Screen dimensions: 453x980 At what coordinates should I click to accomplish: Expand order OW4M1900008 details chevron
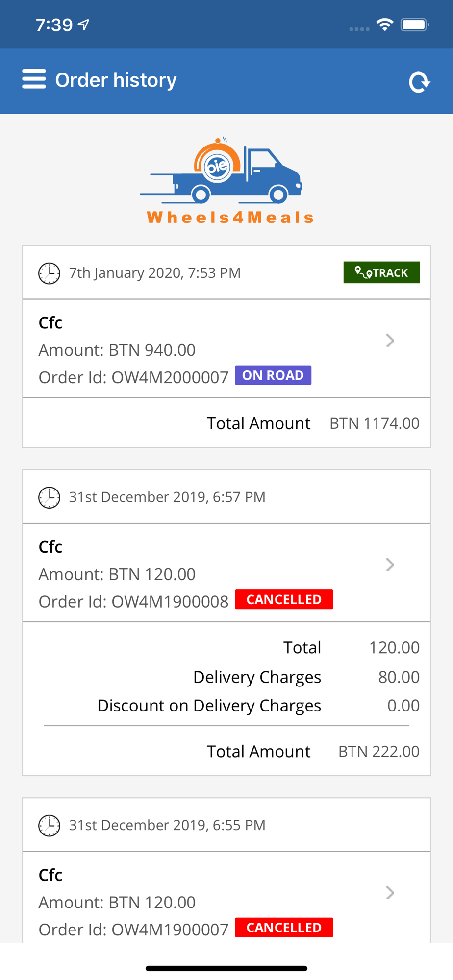pos(390,564)
